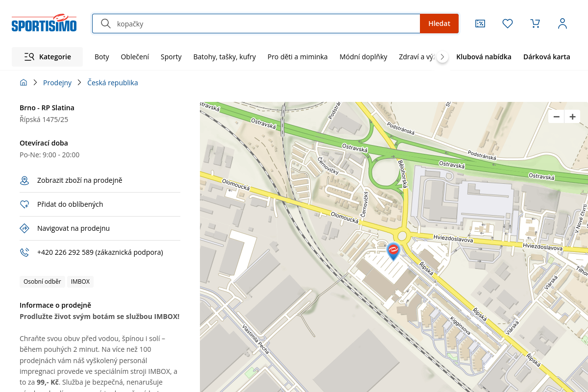Image resolution: width=588 pixels, height=392 pixels.
Task: Click the map pin location icon in store details
Action: point(24,181)
